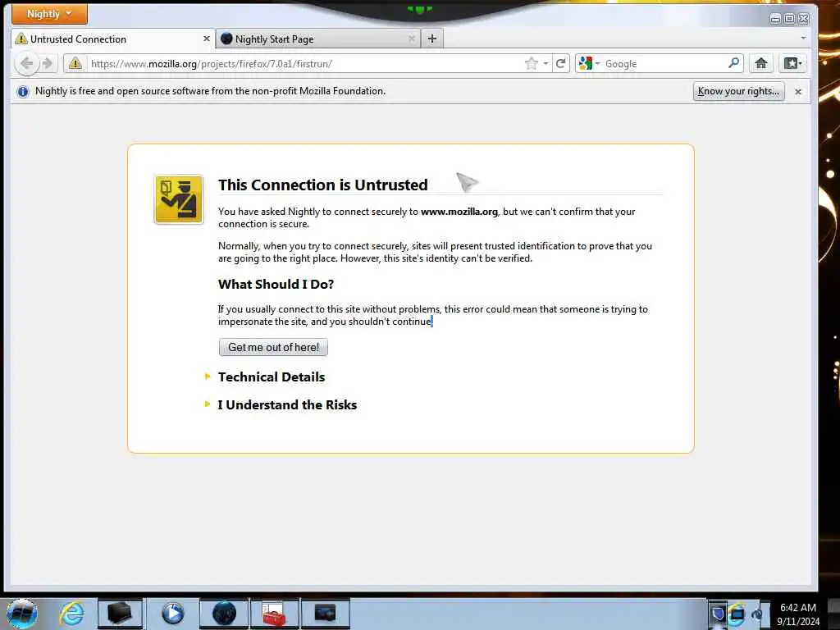The width and height of the screenshot is (840, 630).
Task: Open the Google search engine selector
Action: (589, 64)
